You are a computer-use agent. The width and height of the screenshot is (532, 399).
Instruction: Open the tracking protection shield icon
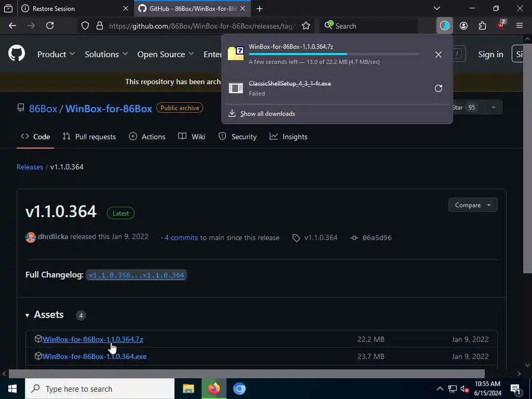(85, 26)
